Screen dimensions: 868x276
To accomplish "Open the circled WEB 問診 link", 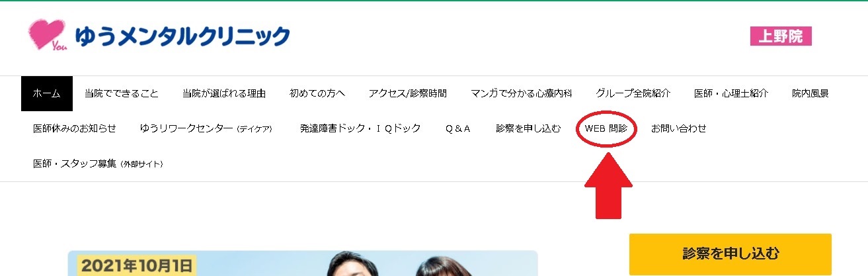I will [x=606, y=128].
